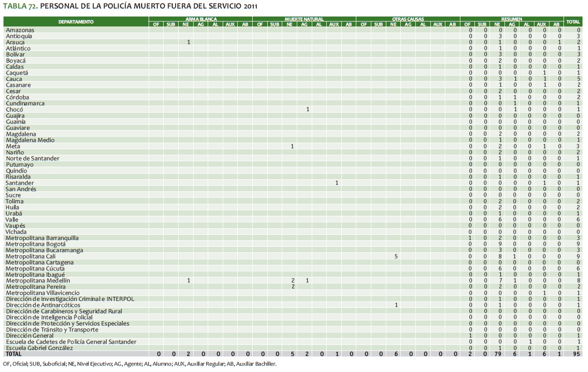Select the Chocó department name
The height and width of the screenshot is (372, 588).
pos(14,109)
